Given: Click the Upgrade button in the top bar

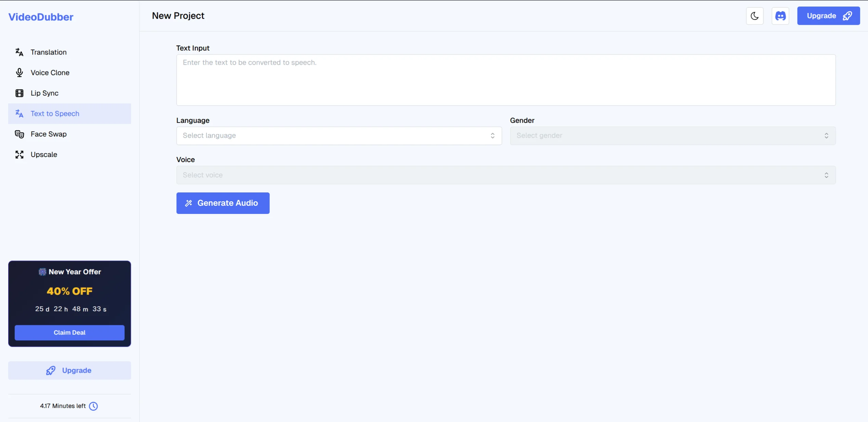Looking at the screenshot, I should tap(828, 16).
